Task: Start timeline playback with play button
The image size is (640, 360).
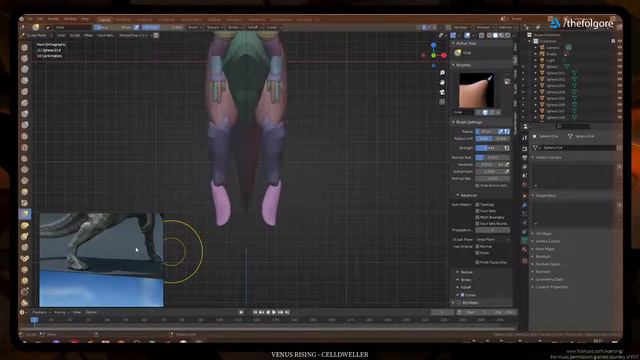Action: tap(274, 312)
